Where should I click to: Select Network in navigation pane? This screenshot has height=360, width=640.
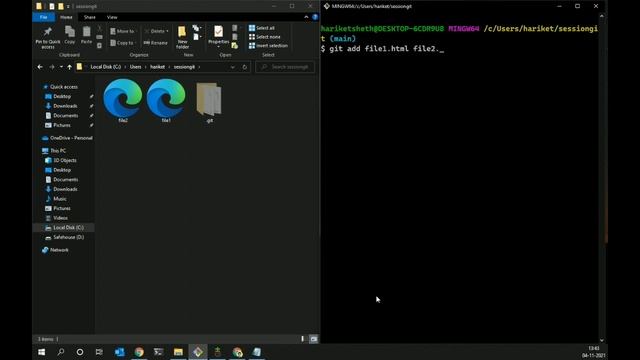[x=55, y=250]
